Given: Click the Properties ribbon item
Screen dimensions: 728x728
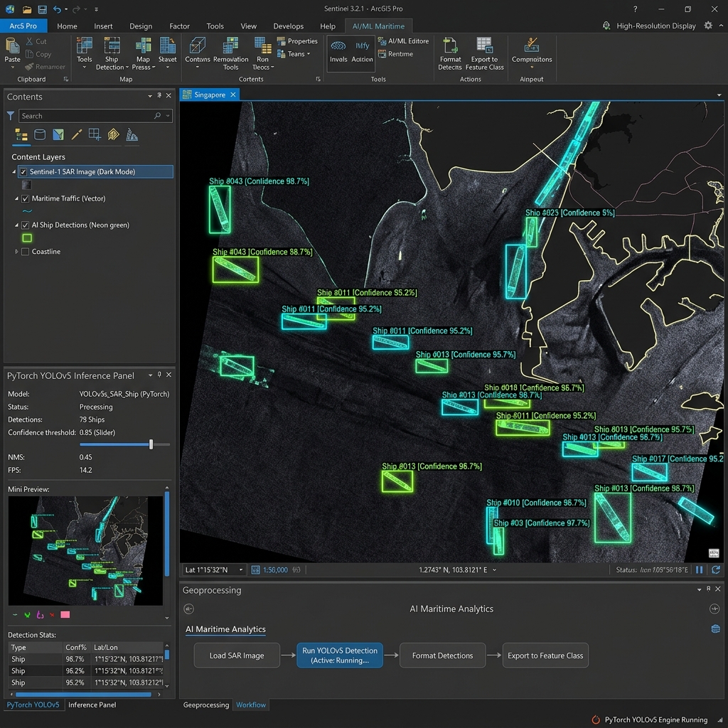Looking at the screenshot, I should [297, 41].
